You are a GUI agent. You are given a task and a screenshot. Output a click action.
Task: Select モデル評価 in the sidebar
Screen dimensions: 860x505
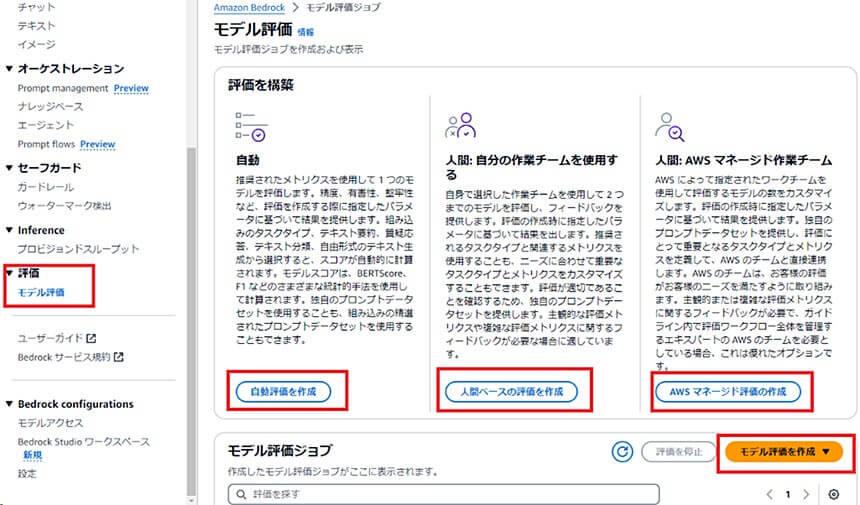41,292
